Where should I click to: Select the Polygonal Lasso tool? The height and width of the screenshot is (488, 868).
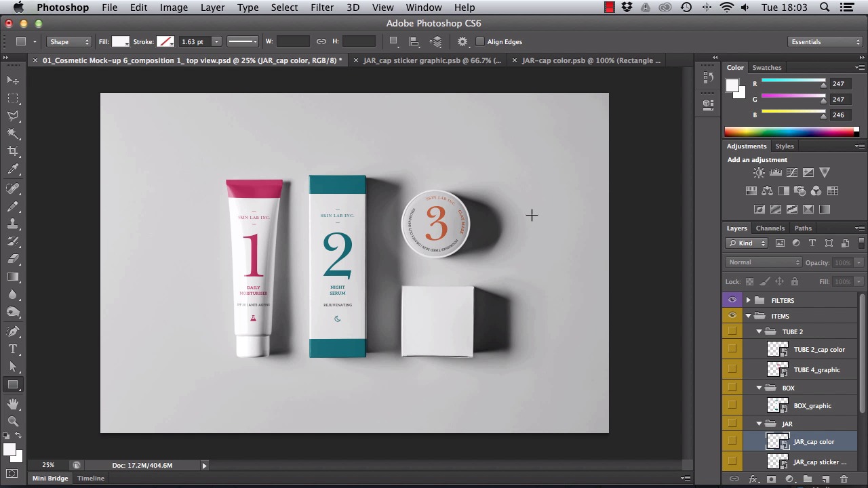click(x=13, y=116)
